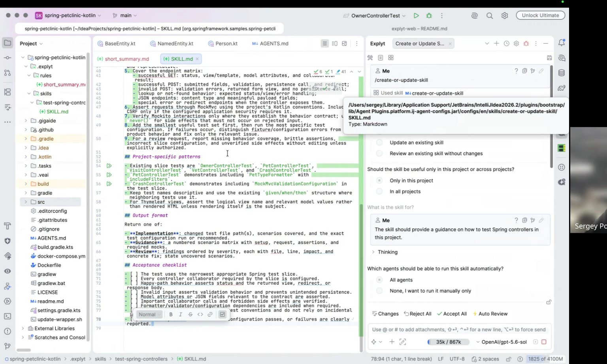Click Reject All changes
The height and width of the screenshot is (364, 607).
pos(417,314)
